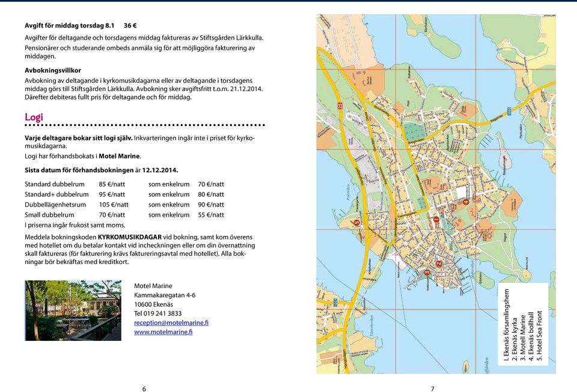Open the reception@motelmarine.fi email link

[x=171, y=322]
